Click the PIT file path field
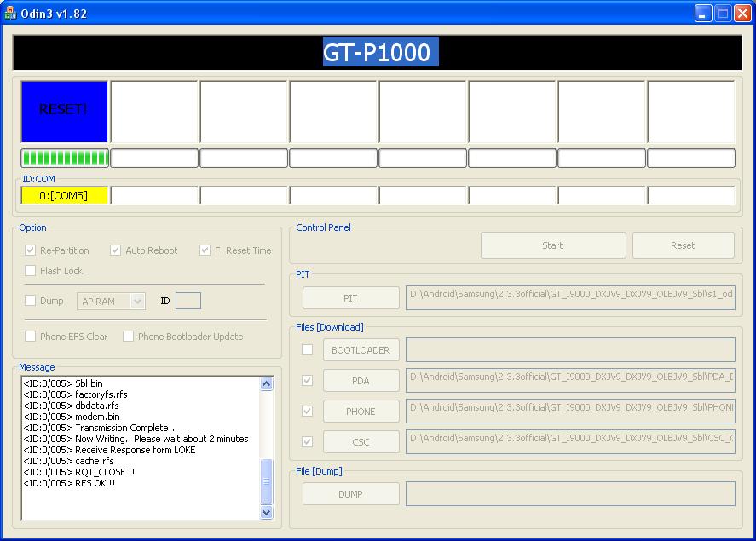 tap(570, 298)
